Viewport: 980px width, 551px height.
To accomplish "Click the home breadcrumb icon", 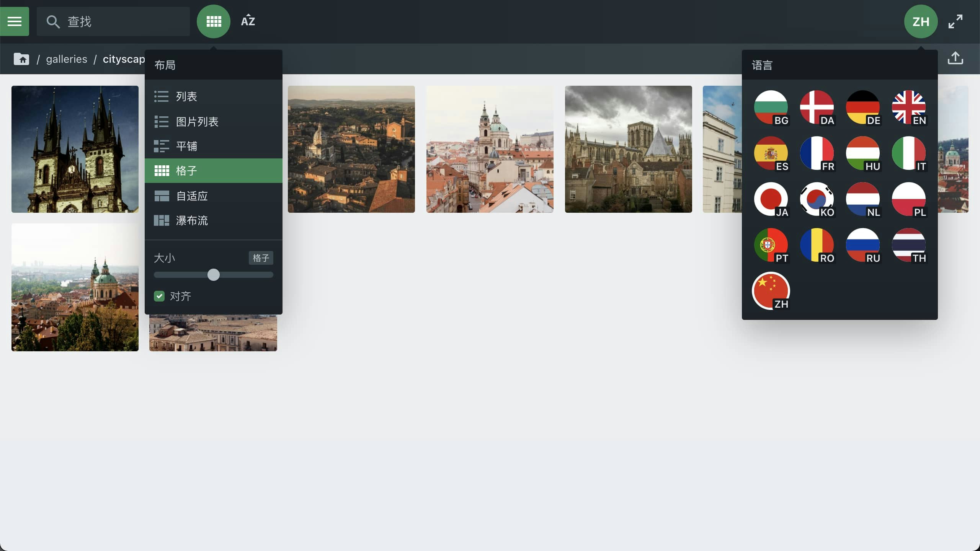I will pos(21,59).
